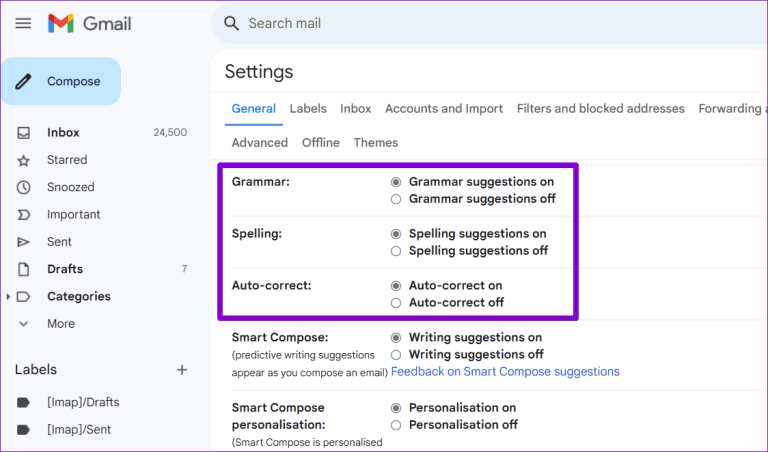This screenshot has height=452, width=768.
Task: Click the Gmail logo
Action: pos(89,23)
